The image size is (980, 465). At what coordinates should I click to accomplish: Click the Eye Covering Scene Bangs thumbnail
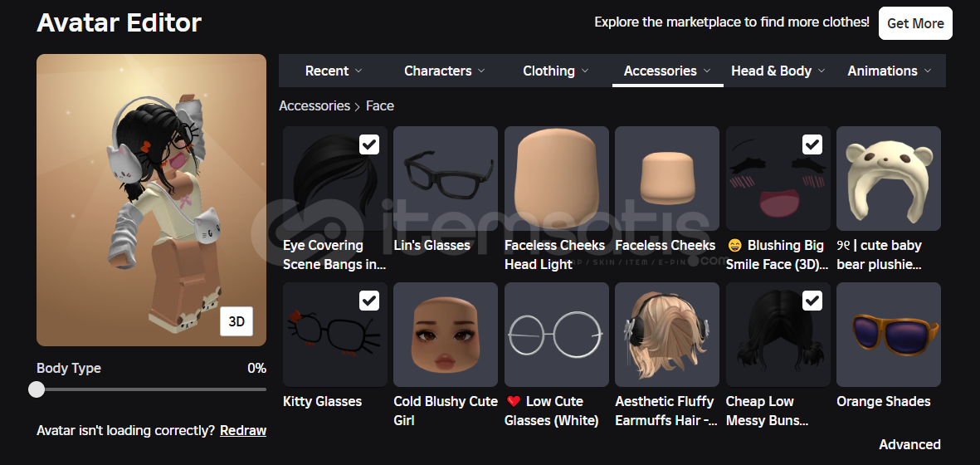(x=335, y=179)
